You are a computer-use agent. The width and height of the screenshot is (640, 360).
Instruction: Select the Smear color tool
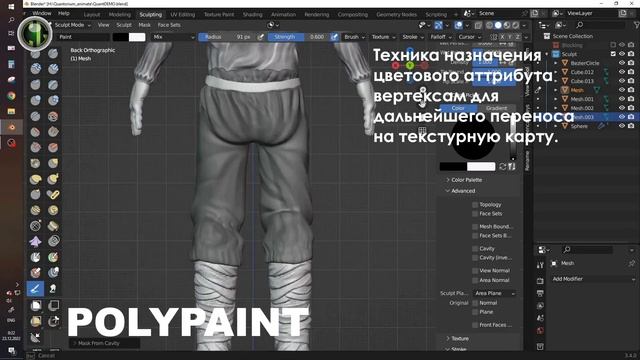click(53, 289)
